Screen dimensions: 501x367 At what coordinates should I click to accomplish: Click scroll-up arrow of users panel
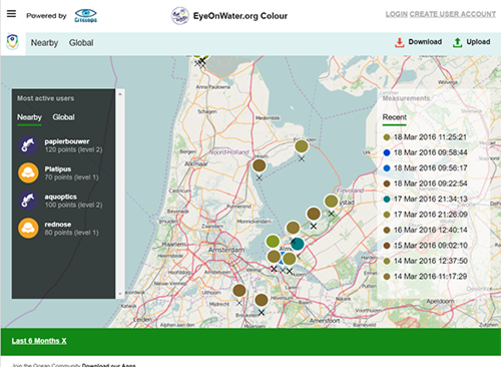[x=120, y=94]
